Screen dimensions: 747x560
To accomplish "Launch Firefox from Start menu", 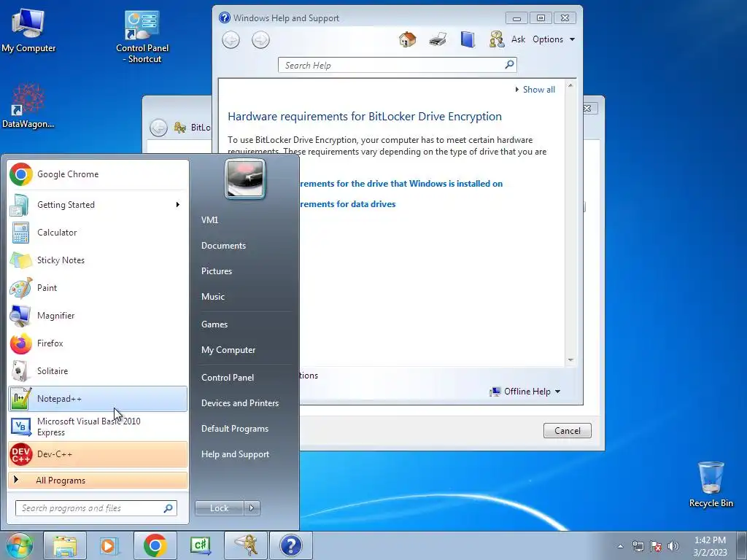I will [x=98, y=343].
